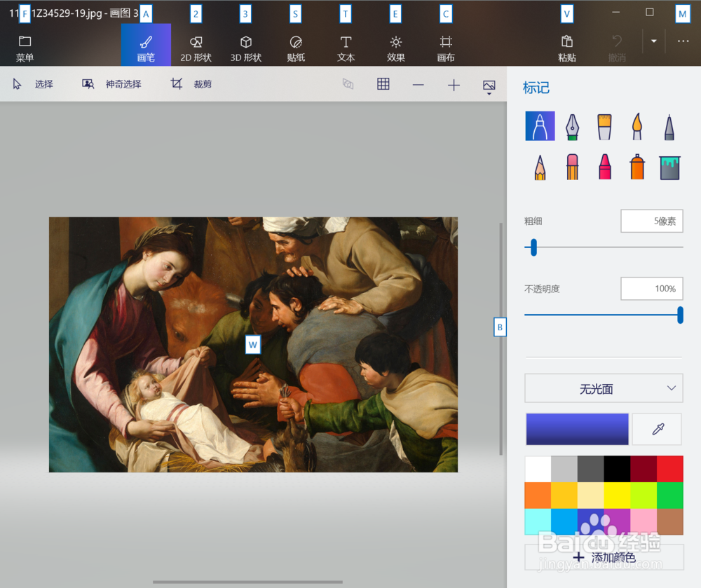Click the 不透明度 opacity slider handle
This screenshot has width=701, height=588.
[x=680, y=315]
